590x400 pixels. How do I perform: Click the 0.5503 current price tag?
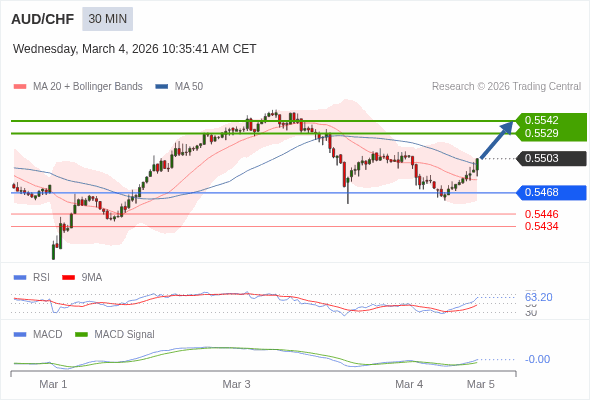pos(551,158)
